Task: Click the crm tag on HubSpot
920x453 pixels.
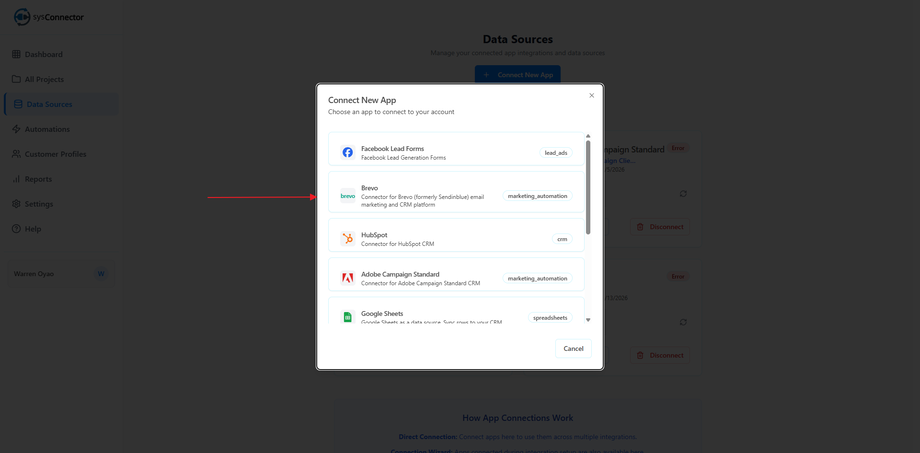Action: (562, 239)
